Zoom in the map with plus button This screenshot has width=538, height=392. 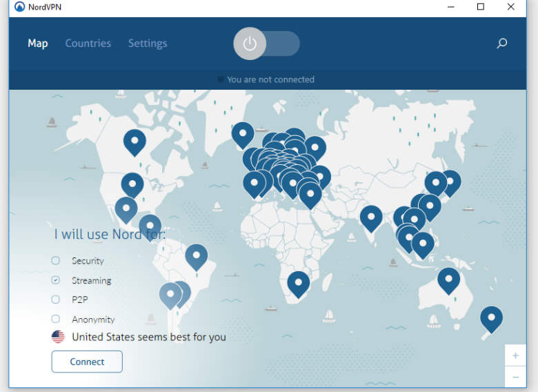coord(515,355)
